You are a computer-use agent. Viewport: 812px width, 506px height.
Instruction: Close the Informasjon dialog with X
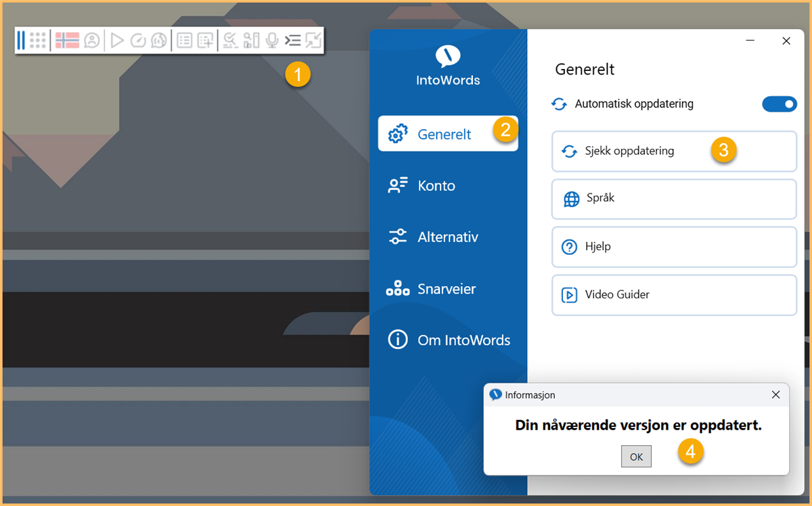[775, 394]
